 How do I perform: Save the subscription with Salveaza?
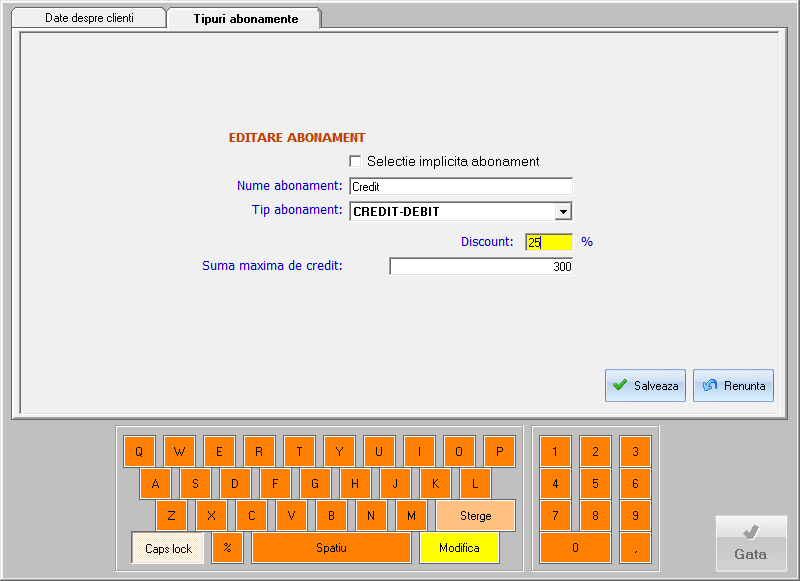click(645, 386)
